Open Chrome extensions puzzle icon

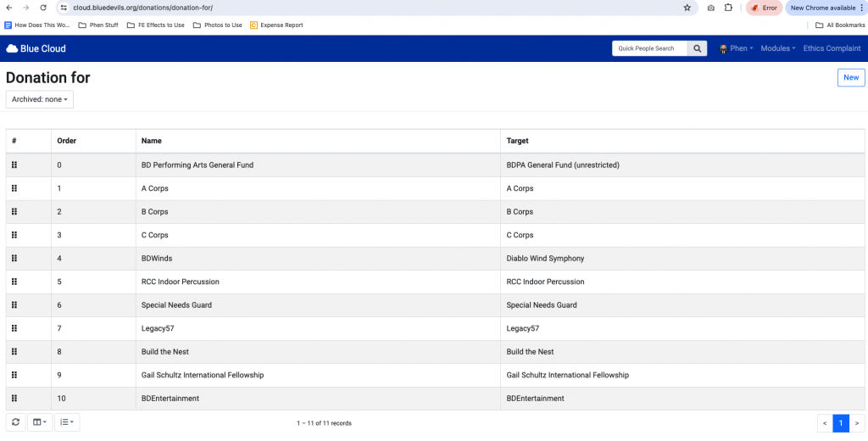coord(728,8)
